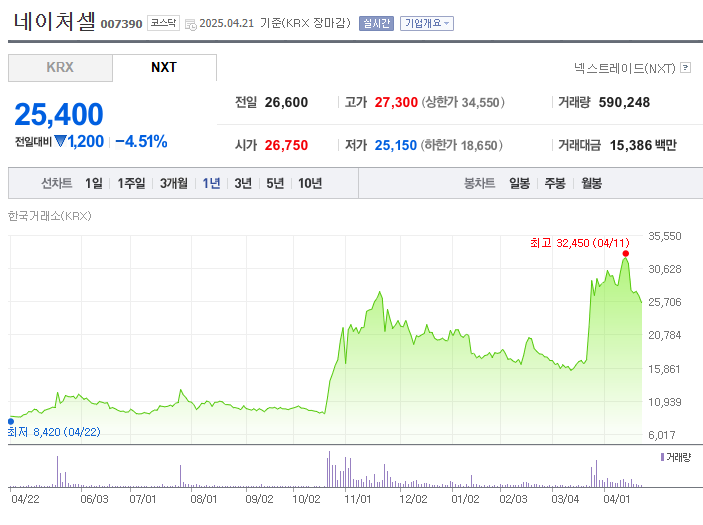Click the 고가 27,300 value
Screen dimensions: 703x525
pos(396,102)
